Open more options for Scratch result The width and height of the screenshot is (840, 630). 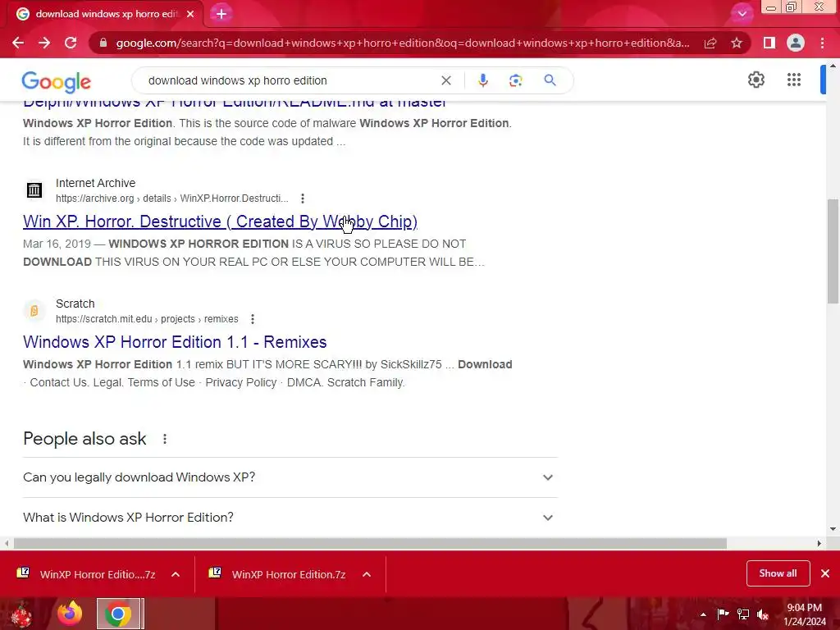coord(253,319)
